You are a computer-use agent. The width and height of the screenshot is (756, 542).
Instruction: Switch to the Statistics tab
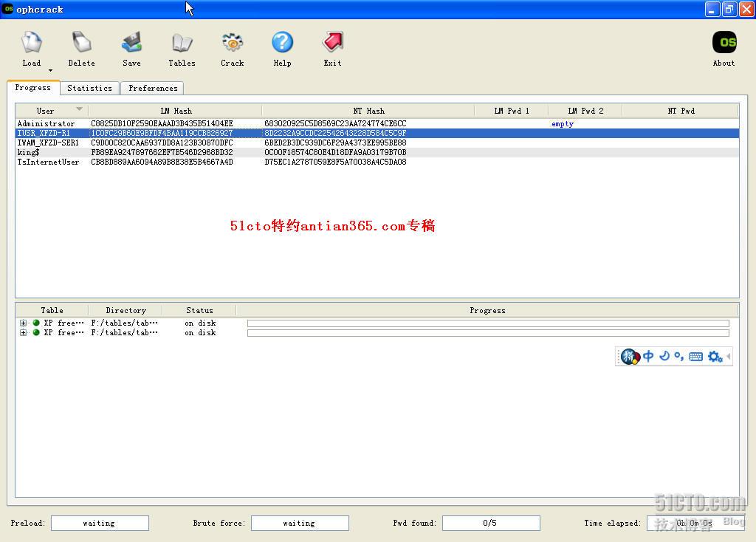tap(89, 88)
